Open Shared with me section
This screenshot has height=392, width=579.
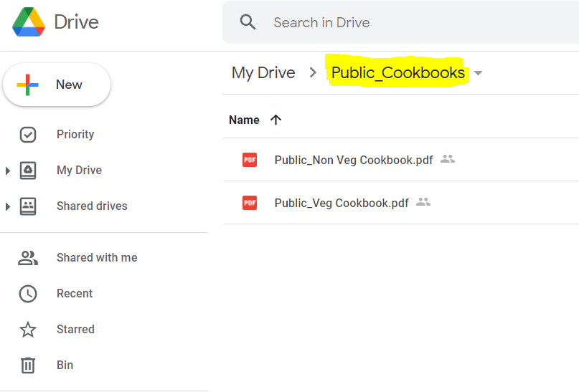pyautogui.click(x=97, y=257)
